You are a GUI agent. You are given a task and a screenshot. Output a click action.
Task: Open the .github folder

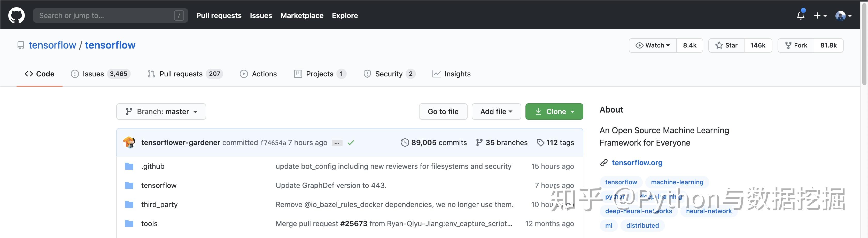click(x=153, y=166)
